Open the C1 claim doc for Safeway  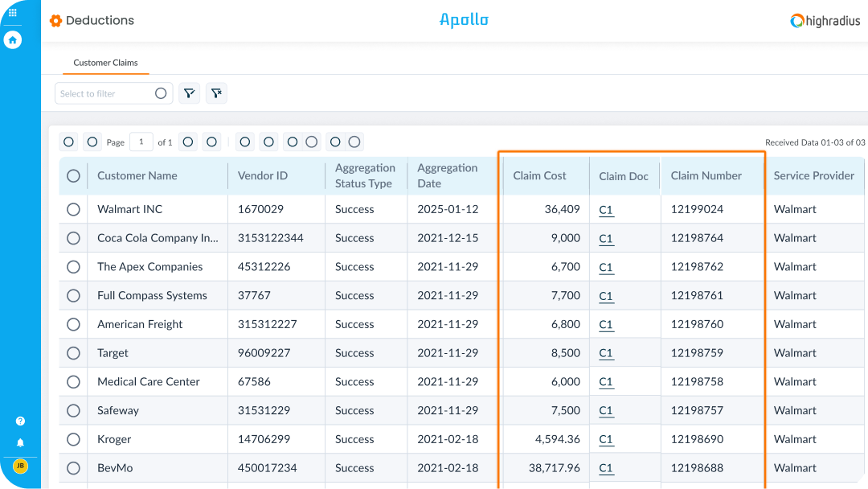click(606, 410)
